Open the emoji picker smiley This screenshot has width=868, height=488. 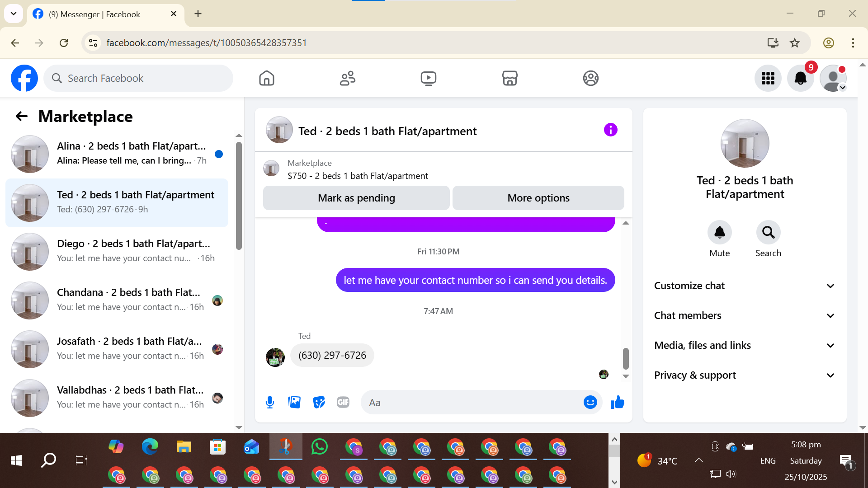590,402
